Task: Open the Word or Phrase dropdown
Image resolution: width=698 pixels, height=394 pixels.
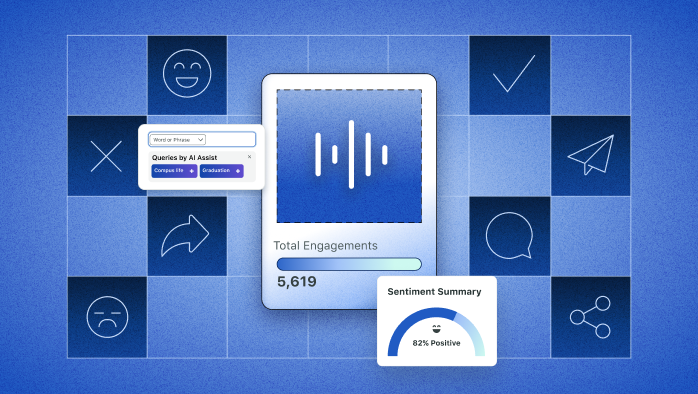Action: [x=177, y=140]
